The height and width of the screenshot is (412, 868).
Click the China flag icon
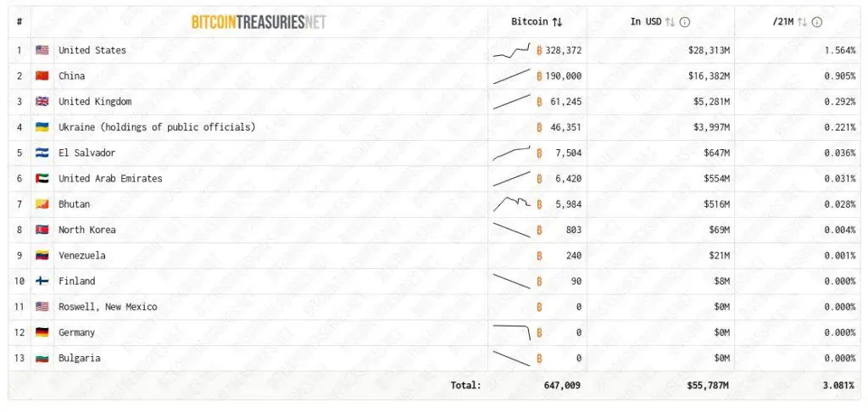[42, 76]
